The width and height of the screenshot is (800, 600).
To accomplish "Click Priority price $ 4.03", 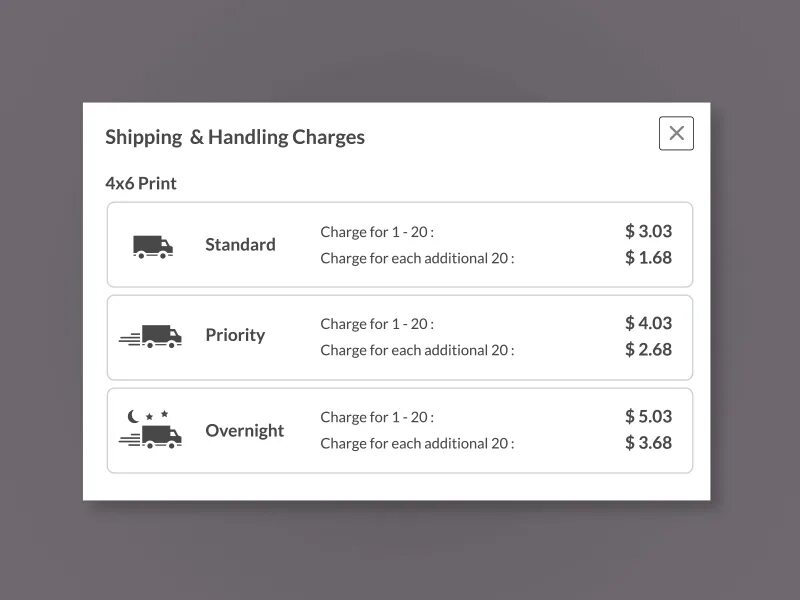I will pos(648,323).
